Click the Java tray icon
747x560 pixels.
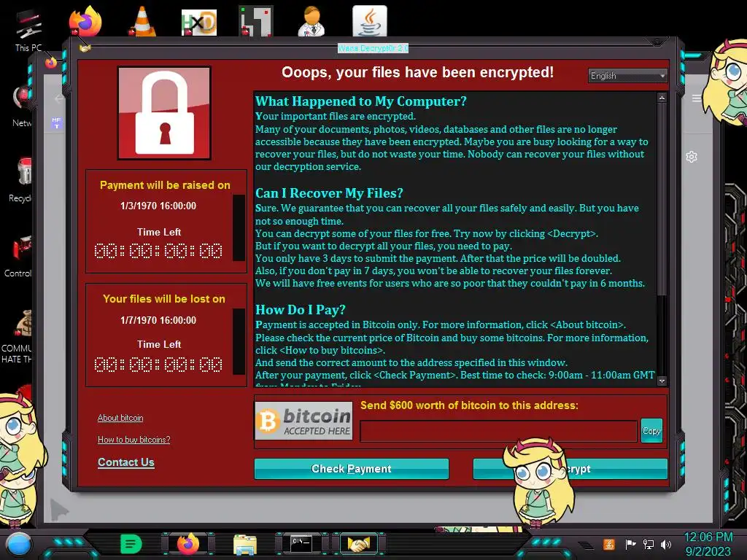[609, 544]
